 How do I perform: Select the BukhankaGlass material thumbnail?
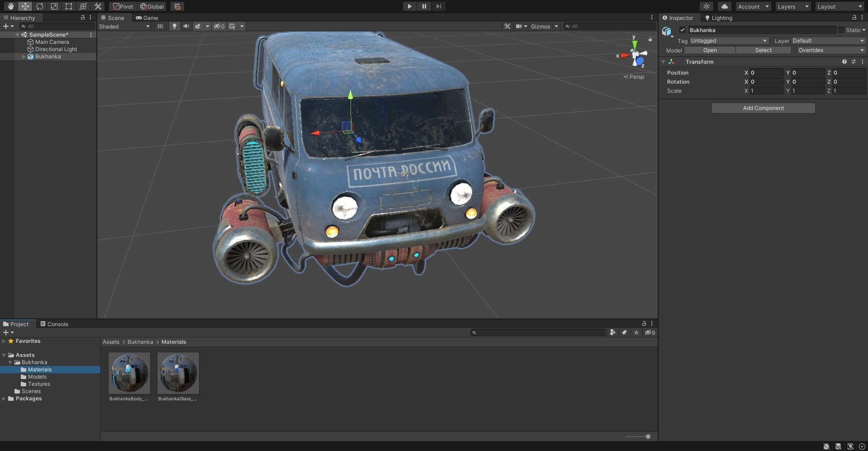pos(177,373)
